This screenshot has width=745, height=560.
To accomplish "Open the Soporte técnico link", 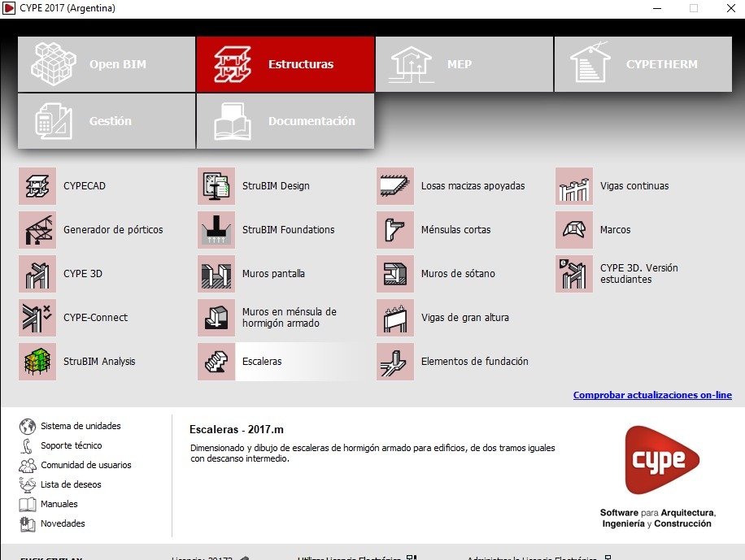I will tap(71, 445).
